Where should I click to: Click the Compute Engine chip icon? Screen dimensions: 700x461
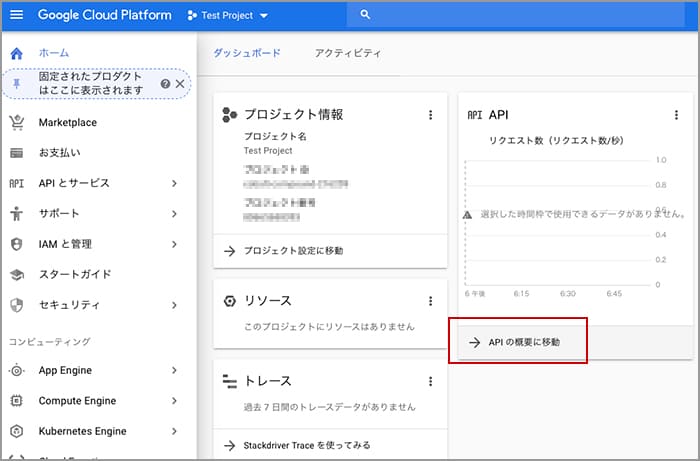coord(17,401)
